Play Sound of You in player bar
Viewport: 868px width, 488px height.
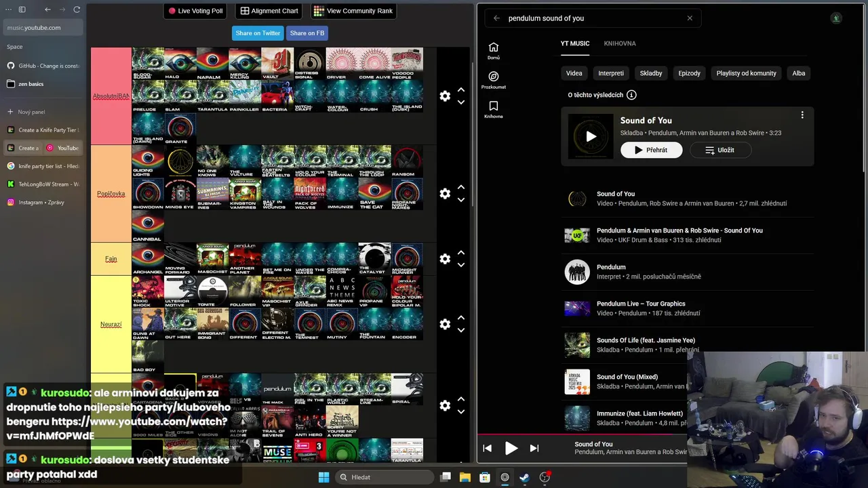click(x=511, y=448)
